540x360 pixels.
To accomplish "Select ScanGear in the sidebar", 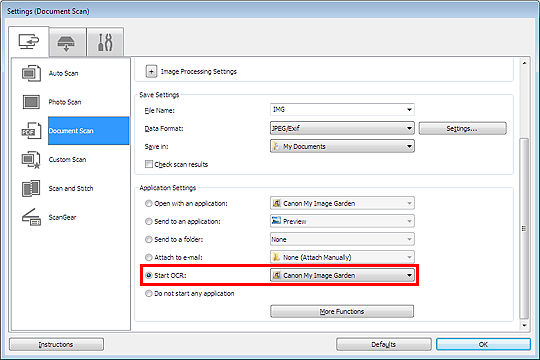I will click(62, 217).
